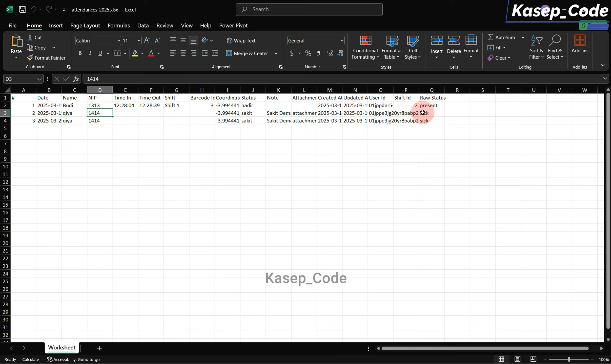Click Decrease Decimal icon
This screenshot has height=364, width=611.
tap(340, 53)
